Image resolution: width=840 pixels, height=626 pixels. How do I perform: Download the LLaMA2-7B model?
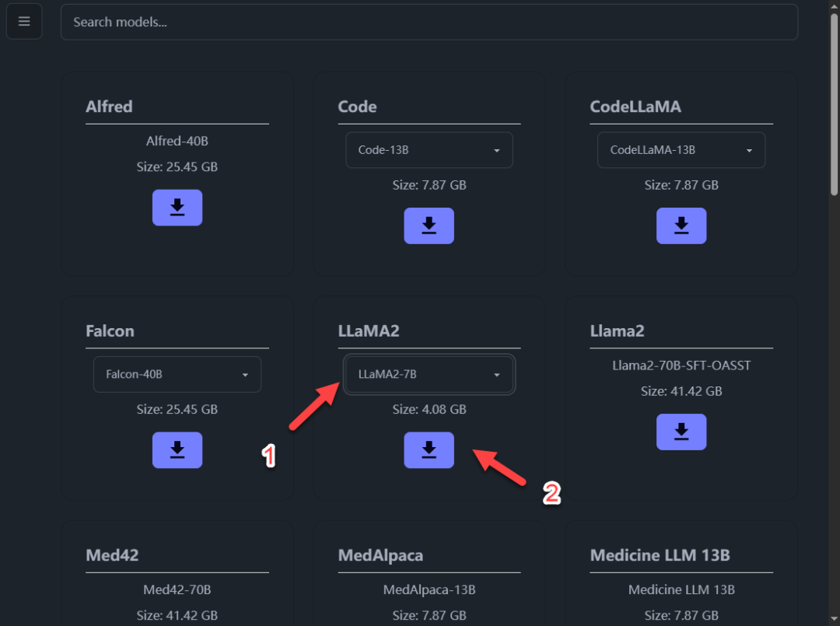coord(429,449)
